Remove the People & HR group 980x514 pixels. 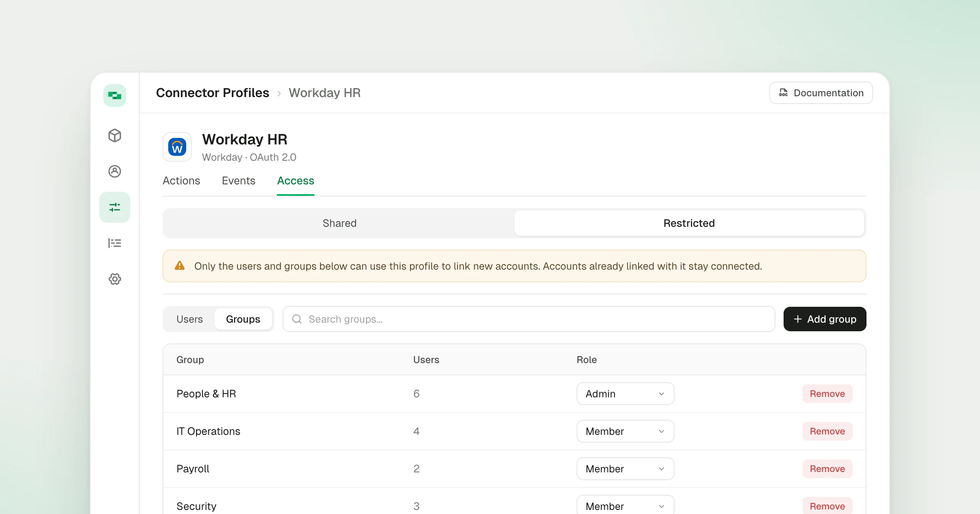click(x=827, y=394)
